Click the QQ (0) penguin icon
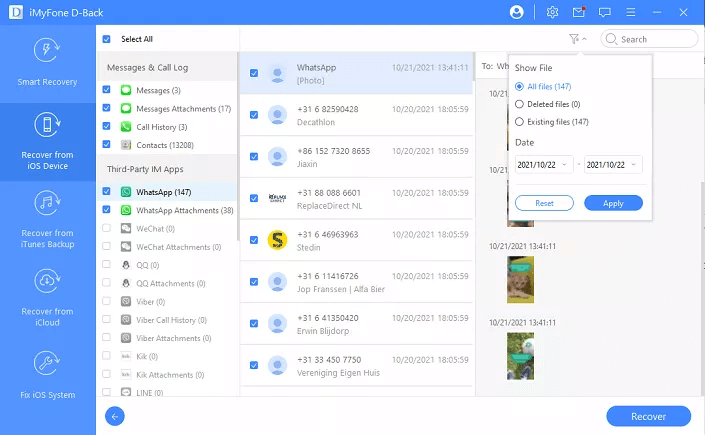The width and height of the screenshot is (705, 435). pos(126,265)
